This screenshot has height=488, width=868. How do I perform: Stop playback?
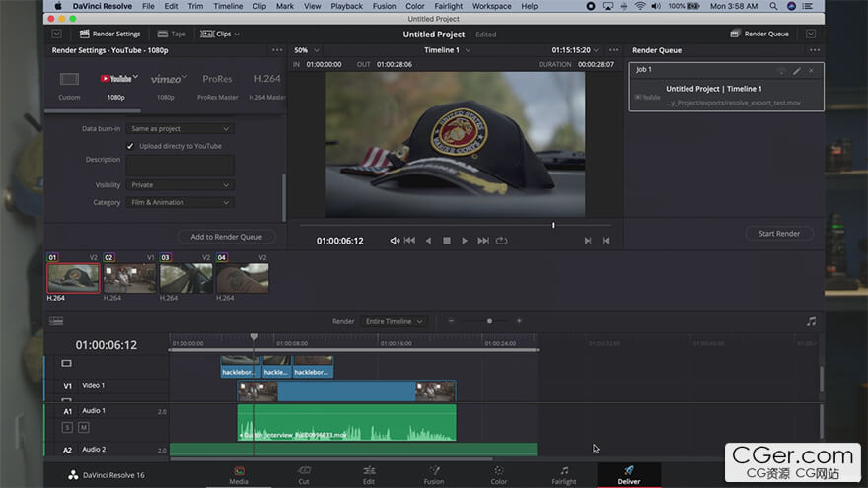coord(446,241)
